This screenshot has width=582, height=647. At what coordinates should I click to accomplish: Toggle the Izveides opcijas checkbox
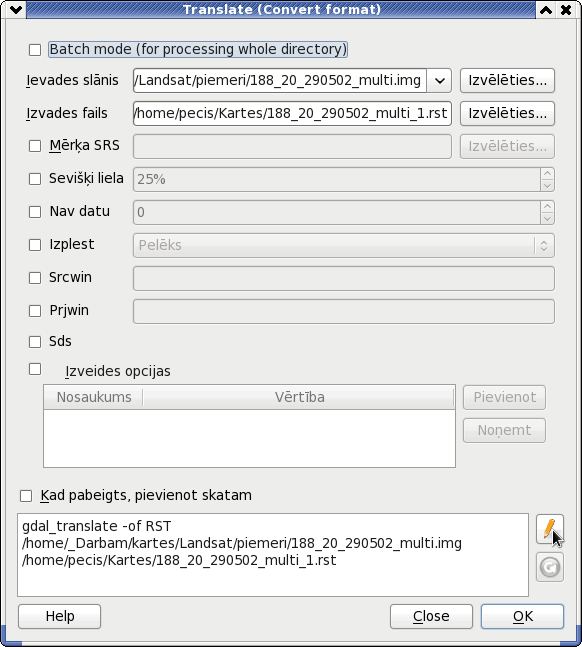(x=35, y=369)
